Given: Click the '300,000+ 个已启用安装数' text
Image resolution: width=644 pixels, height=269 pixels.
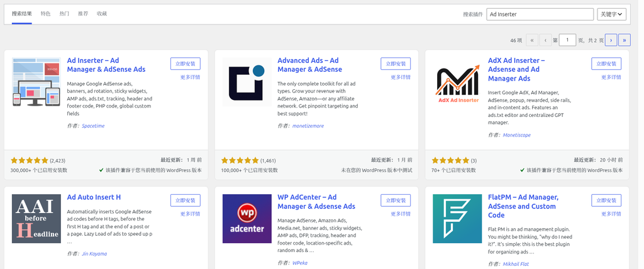Looking at the screenshot, I should [x=38, y=170].
